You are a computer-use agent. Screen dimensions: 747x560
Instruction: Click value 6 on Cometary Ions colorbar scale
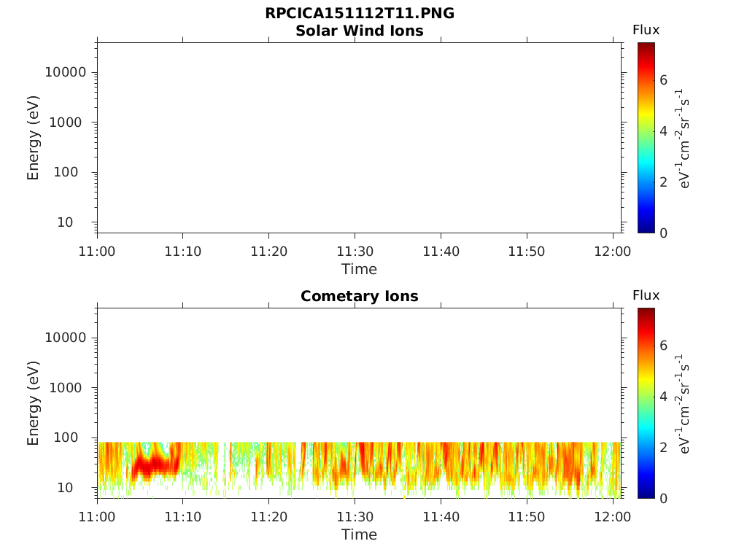pos(664,346)
